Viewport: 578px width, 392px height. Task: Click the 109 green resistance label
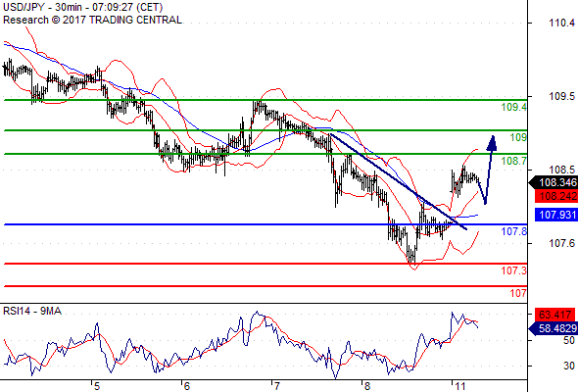pos(518,137)
